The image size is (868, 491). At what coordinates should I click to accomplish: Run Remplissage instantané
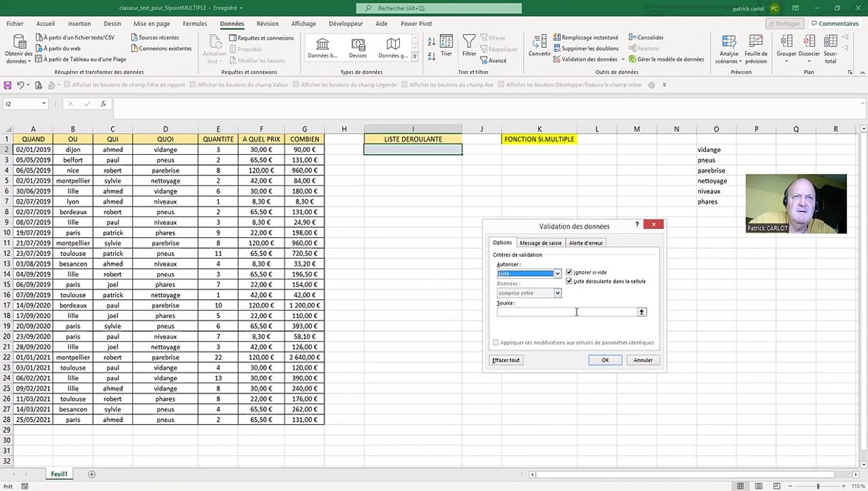point(585,38)
